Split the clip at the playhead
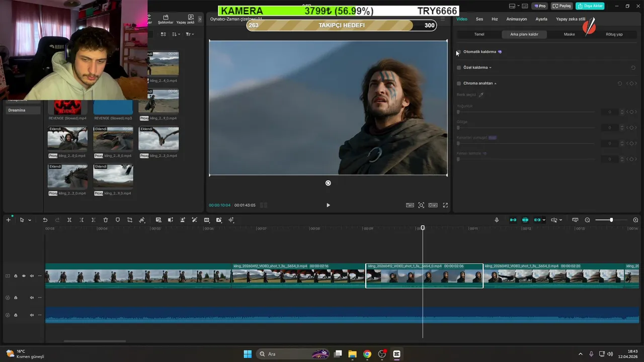Screen dimensions: 644x362 [69, 220]
